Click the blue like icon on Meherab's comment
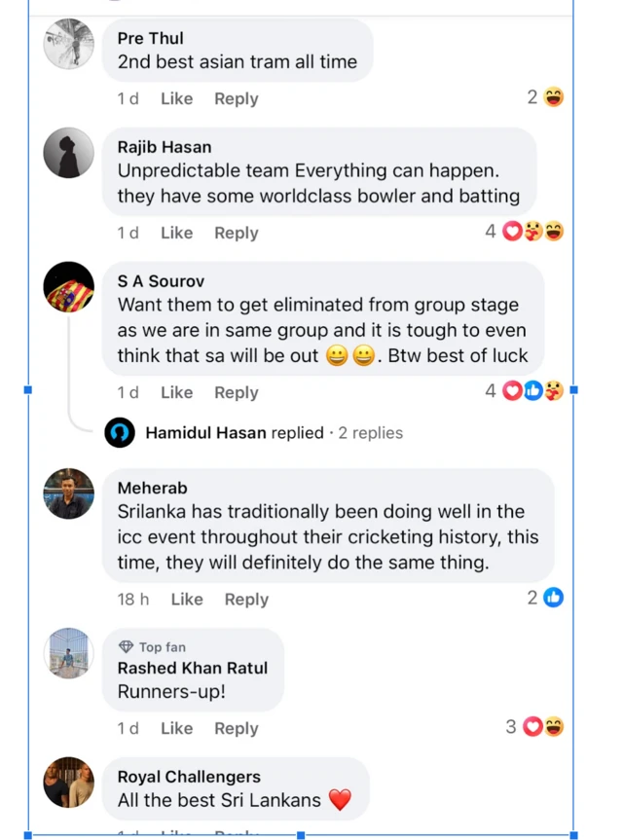This screenshot has width=623, height=840. (x=554, y=598)
